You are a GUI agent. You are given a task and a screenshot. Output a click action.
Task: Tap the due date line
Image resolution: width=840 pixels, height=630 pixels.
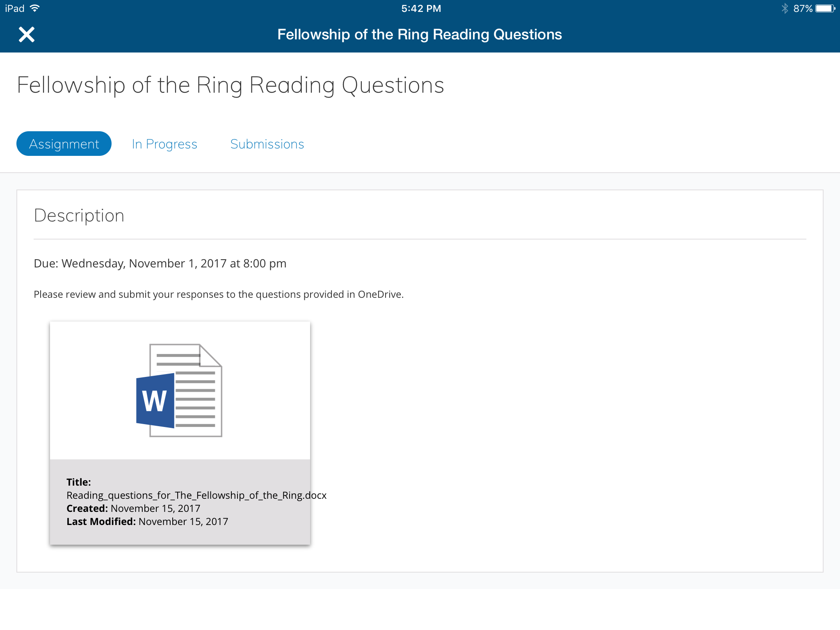[x=160, y=263]
